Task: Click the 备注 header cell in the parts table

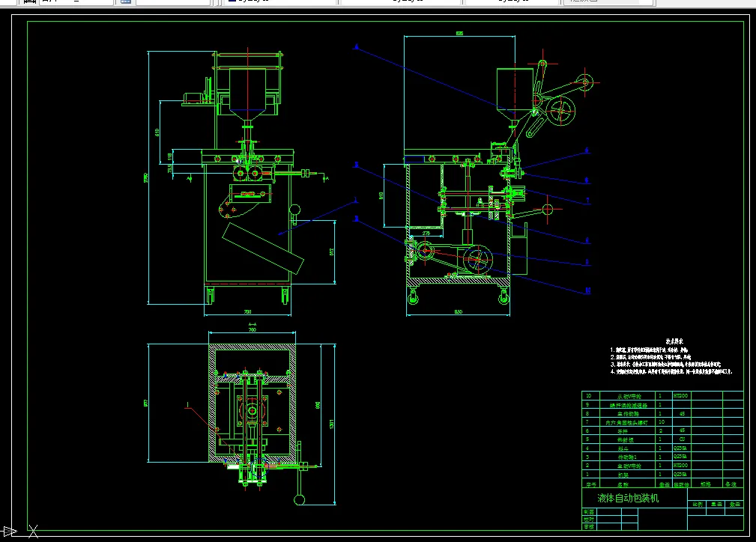Action: (732, 484)
